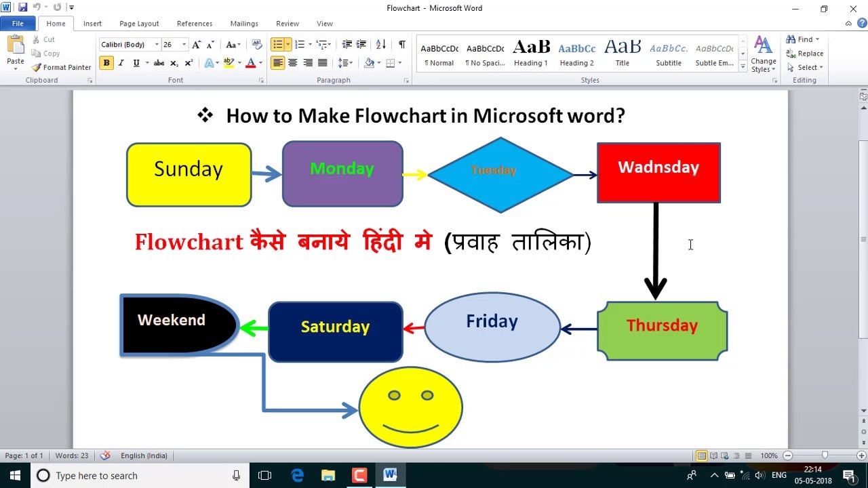This screenshot has width=868, height=488.
Task: Apply the Title style
Action: point(623,54)
